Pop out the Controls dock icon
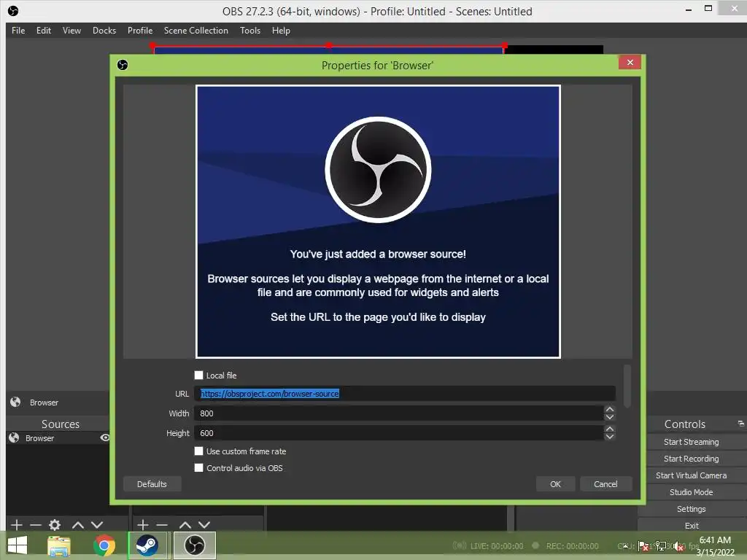The width and height of the screenshot is (747, 560). pyautogui.click(x=740, y=424)
